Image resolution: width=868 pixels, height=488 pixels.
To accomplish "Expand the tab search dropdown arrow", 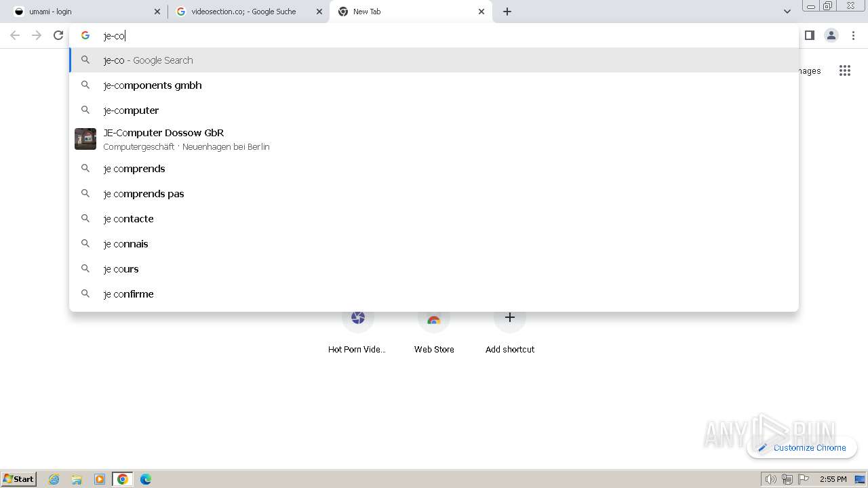I will click(787, 12).
